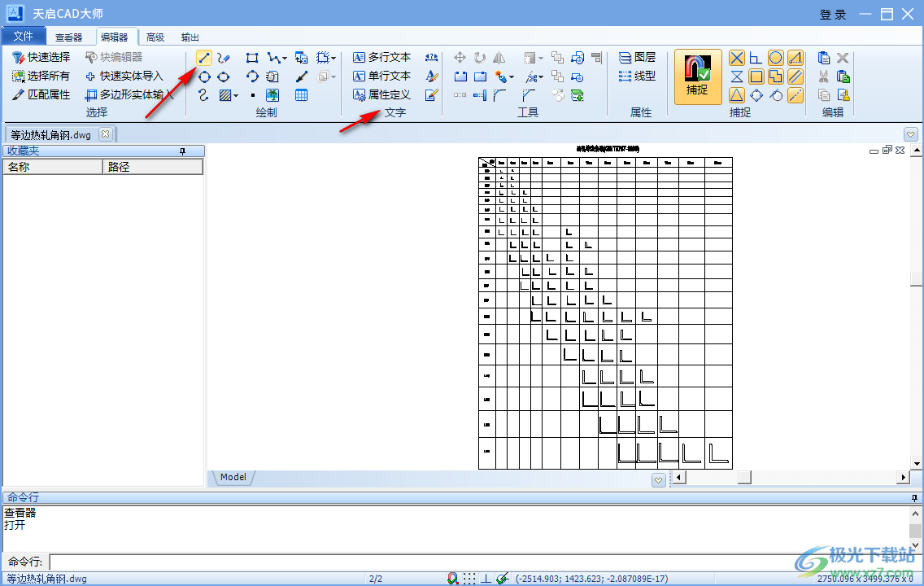This screenshot has width=924, height=586.
Task: Click the text style icon beside 单行文本
Action: 431,77
